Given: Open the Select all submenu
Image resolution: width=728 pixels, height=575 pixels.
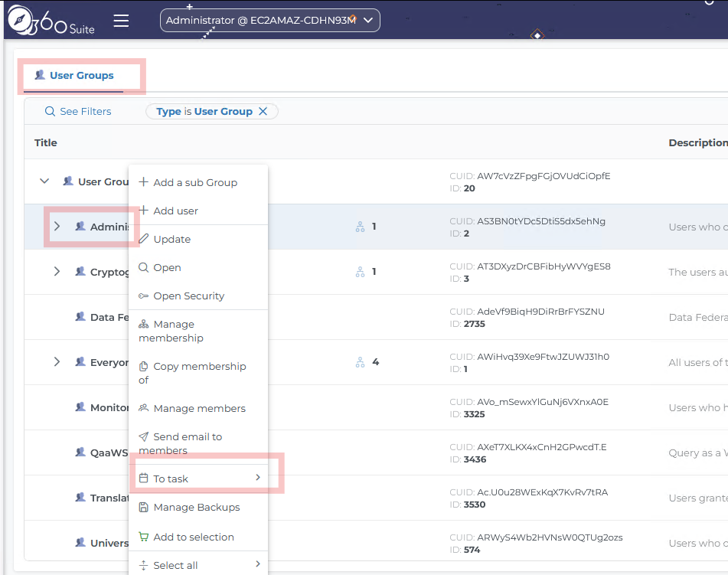Looking at the screenshot, I should click(198, 565).
